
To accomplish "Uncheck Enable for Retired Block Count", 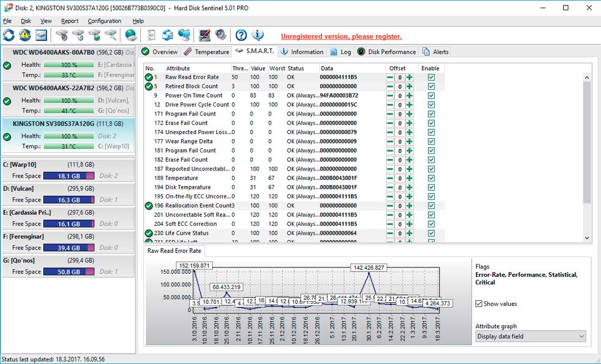I will click(x=431, y=87).
